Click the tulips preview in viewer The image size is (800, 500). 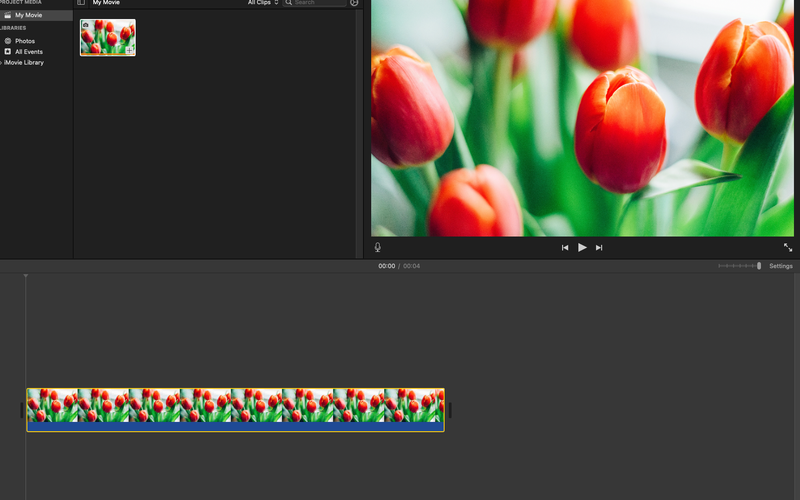(582, 118)
